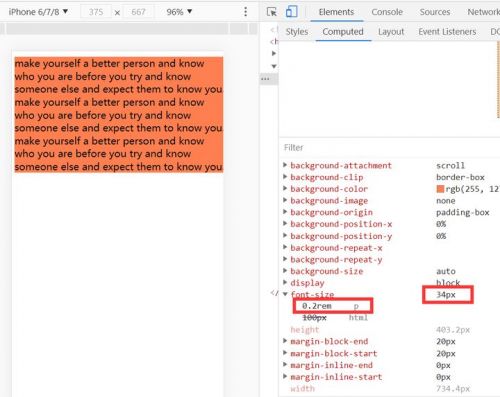Open the 96% zoom dropdown

(x=179, y=12)
